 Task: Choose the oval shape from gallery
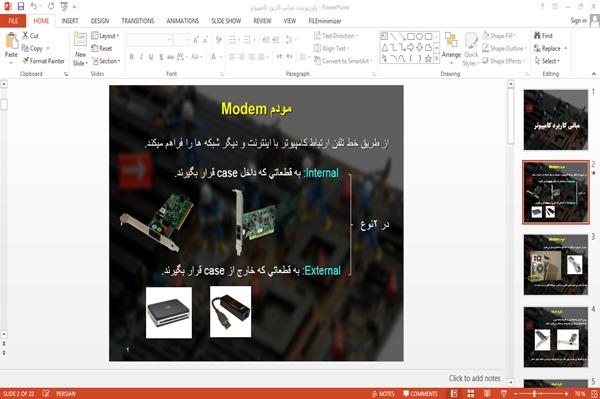pos(419,36)
